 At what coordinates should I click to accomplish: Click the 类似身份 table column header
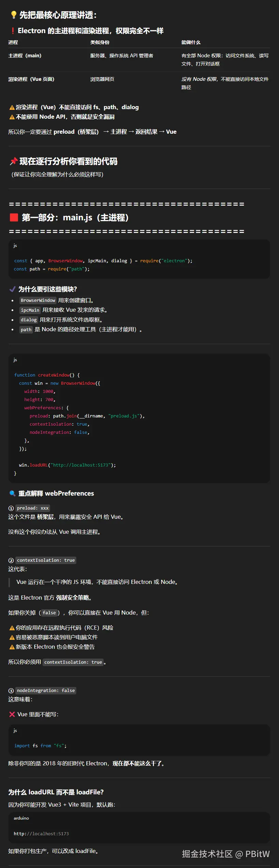[x=100, y=42]
